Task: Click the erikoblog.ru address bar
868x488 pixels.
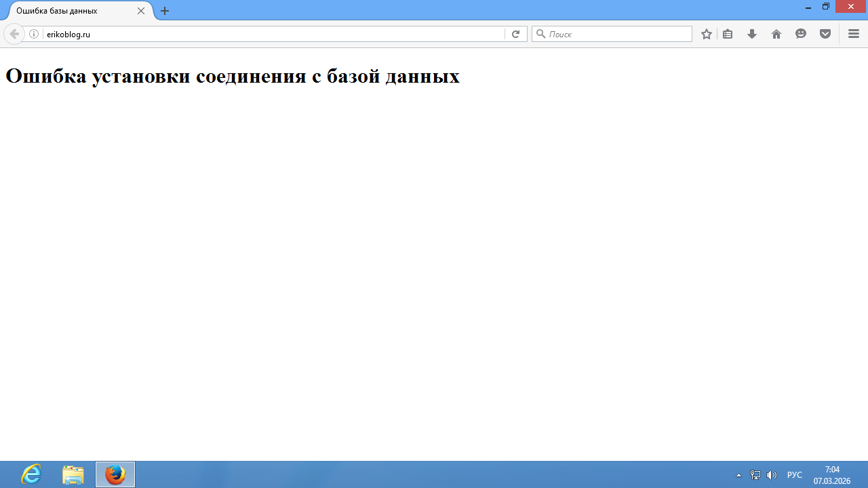Action: (x=271, y=34)
